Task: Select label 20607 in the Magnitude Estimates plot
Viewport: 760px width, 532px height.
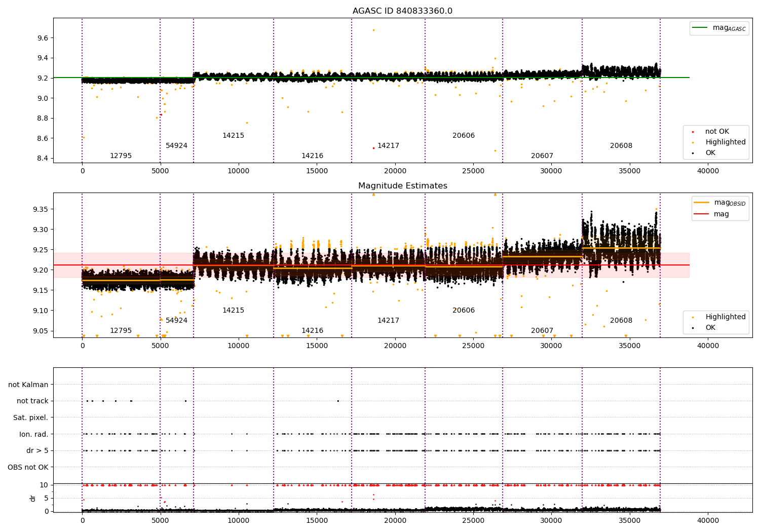Action: [x=542, y=331]
